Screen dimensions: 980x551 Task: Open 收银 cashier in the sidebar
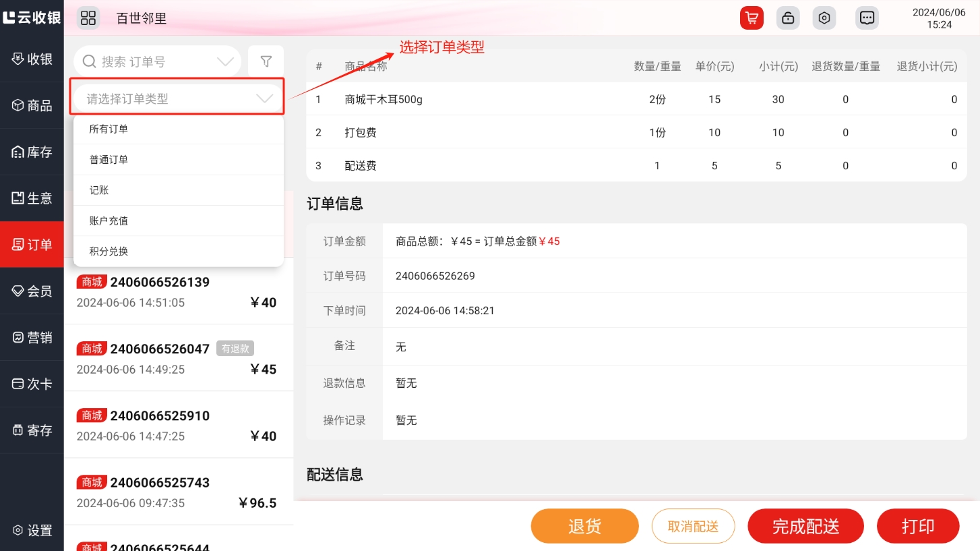(x=32, y=59)
